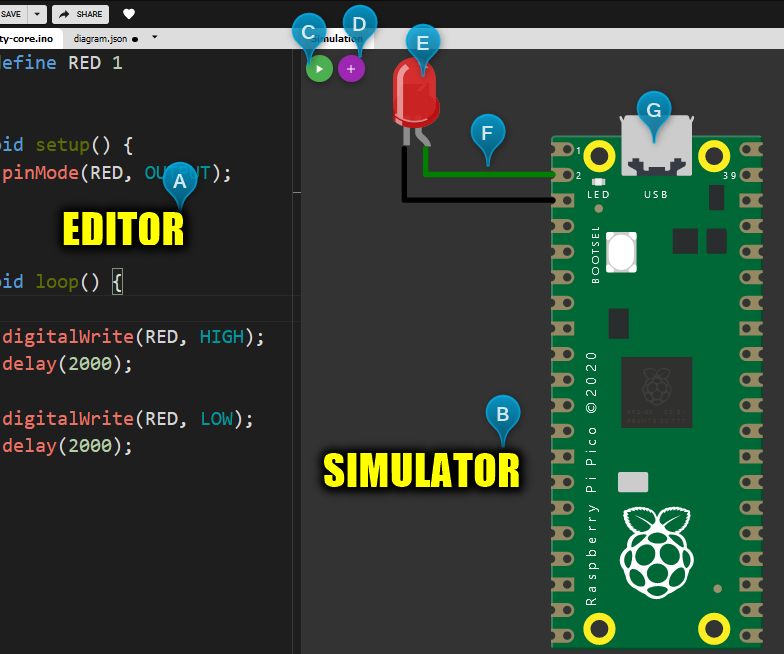The height and width of the screenshot is (654, 784).
Task: Add a new part with purple plus button
Action: point(351,69)
